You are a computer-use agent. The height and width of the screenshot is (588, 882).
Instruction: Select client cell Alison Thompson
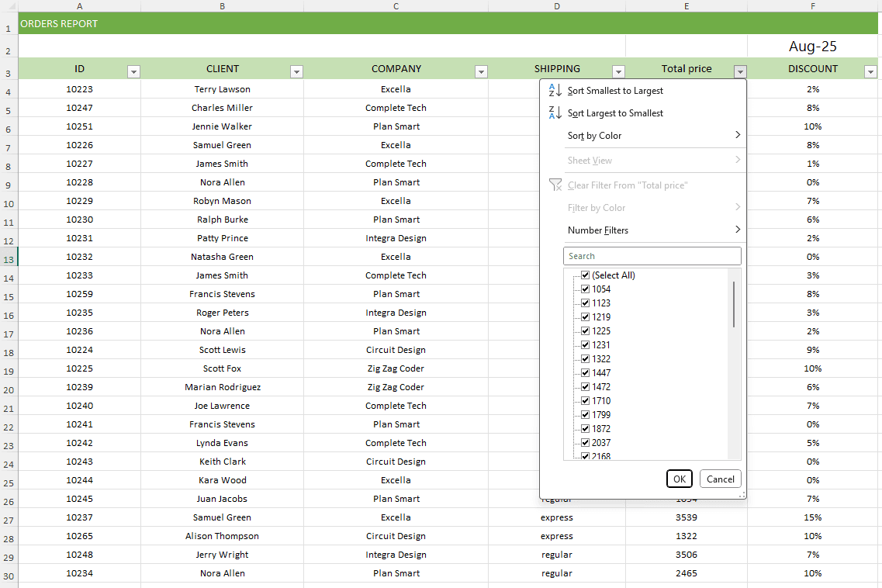click(222, 536)
